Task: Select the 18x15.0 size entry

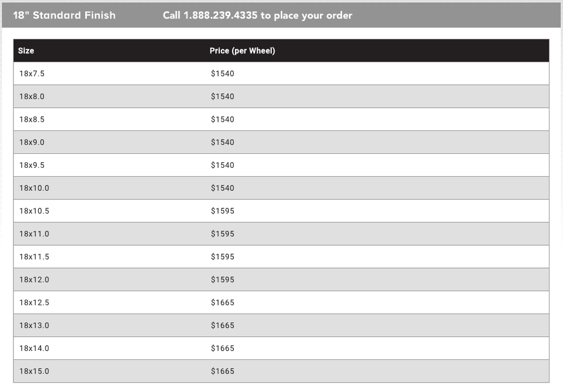Action: 34,371
